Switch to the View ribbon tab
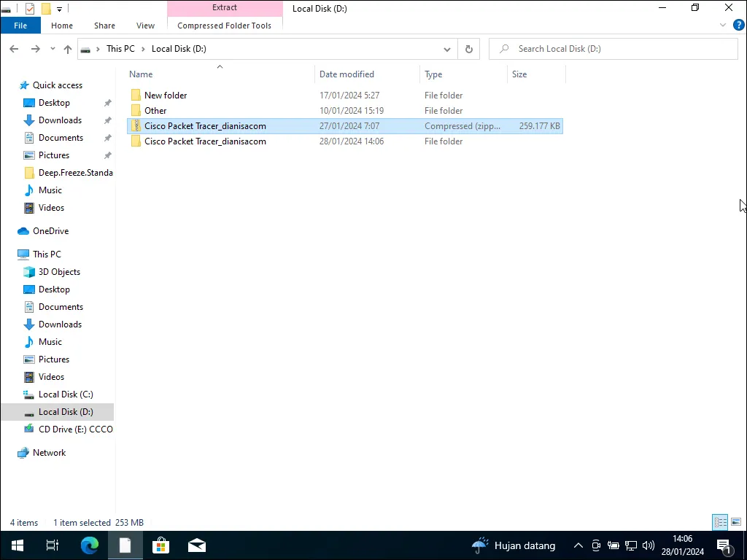The height and width of the screenshot is (560, 747). pos(145,26)
